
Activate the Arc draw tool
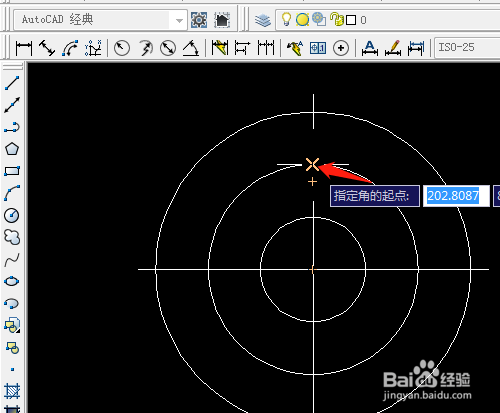click(12, 193)
